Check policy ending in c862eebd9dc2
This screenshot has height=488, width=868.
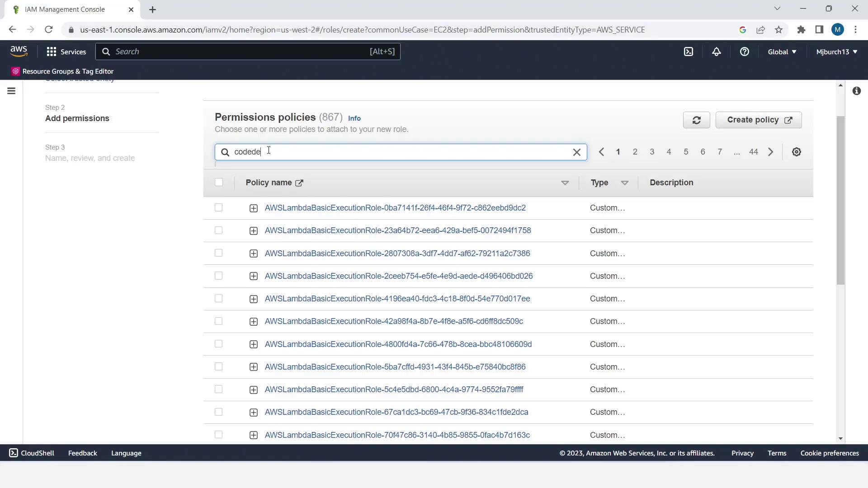click(x=219, y=207)
